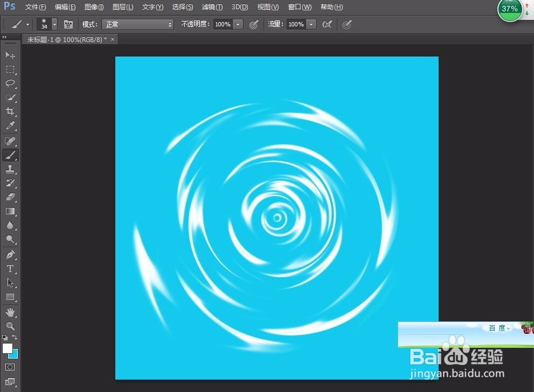The height and width of the screenshot is (392, 534).
Task: Click the Ps application logo
Action: pyautogui.click(x=10, y=6)
